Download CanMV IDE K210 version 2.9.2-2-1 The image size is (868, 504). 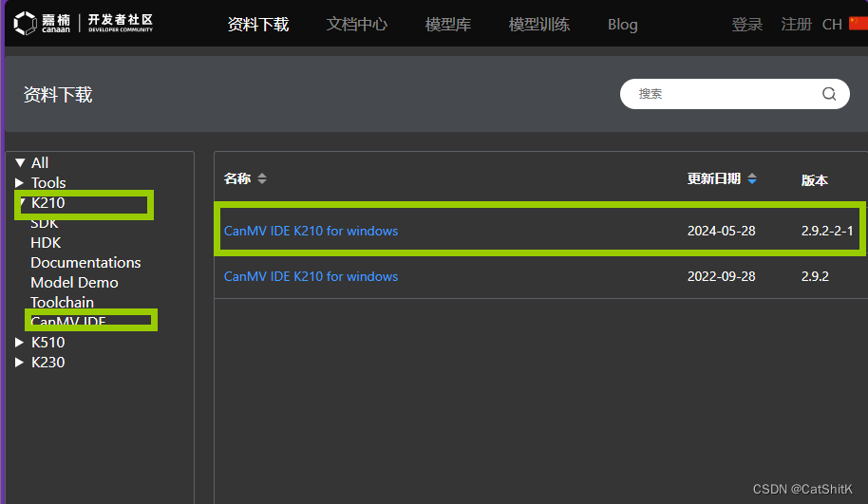311,231
